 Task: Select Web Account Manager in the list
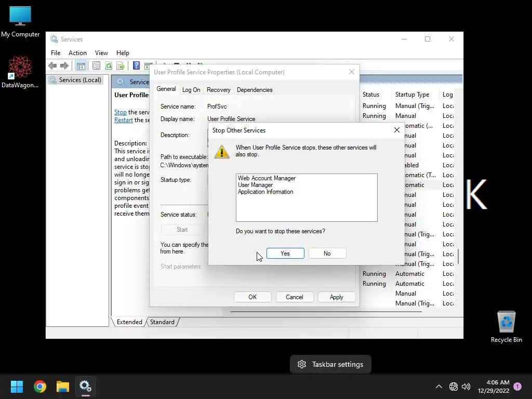[x=267, y=178]
